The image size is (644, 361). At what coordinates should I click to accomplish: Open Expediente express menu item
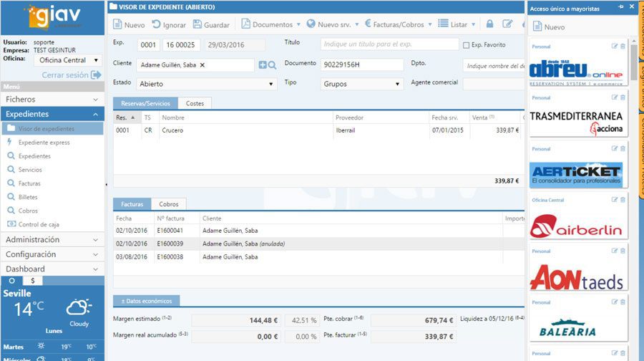click(44, 143)
